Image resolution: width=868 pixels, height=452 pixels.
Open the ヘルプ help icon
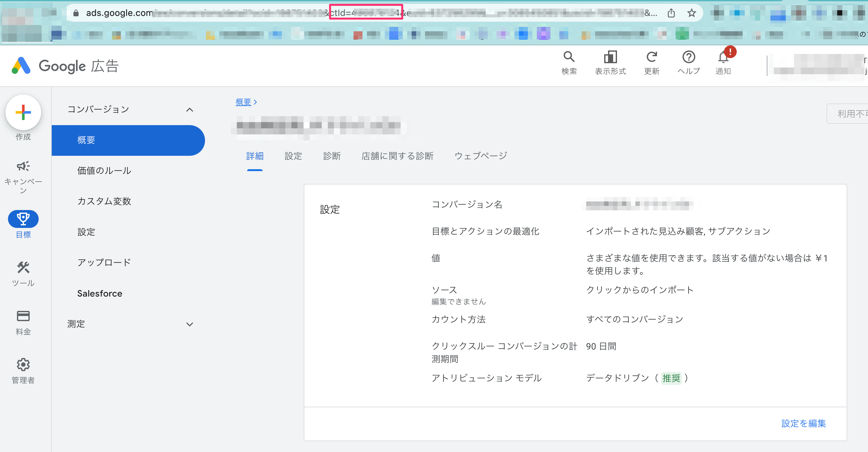coord(689,56)
